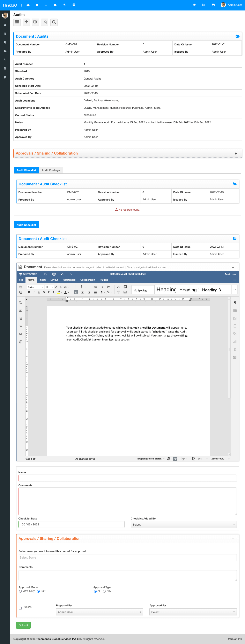Open the Plugins tab in ONLYOFFICE
Viewport: 245px width, 644px height.
click(104, 280)
